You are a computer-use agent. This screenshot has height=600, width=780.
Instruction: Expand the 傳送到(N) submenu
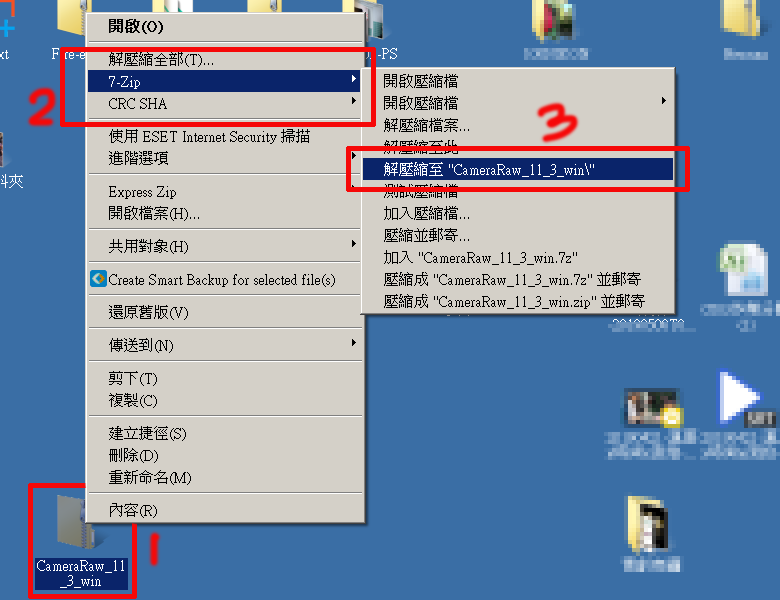coord(224,345)
